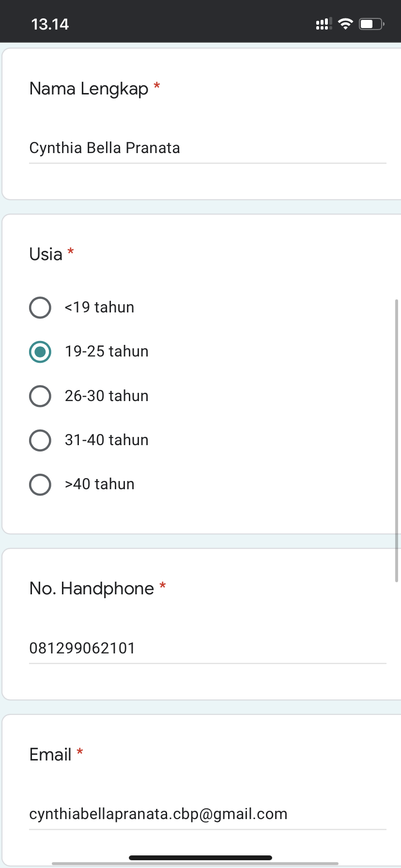Click the Nama Lengkap question label

click(x=89, y=89)
